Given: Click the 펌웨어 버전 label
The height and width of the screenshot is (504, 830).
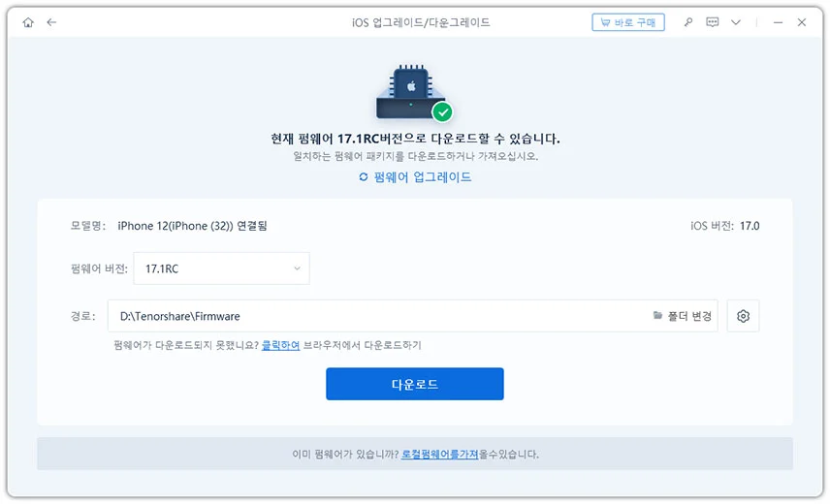Looking at the screenshot, I should click(99, 268).
